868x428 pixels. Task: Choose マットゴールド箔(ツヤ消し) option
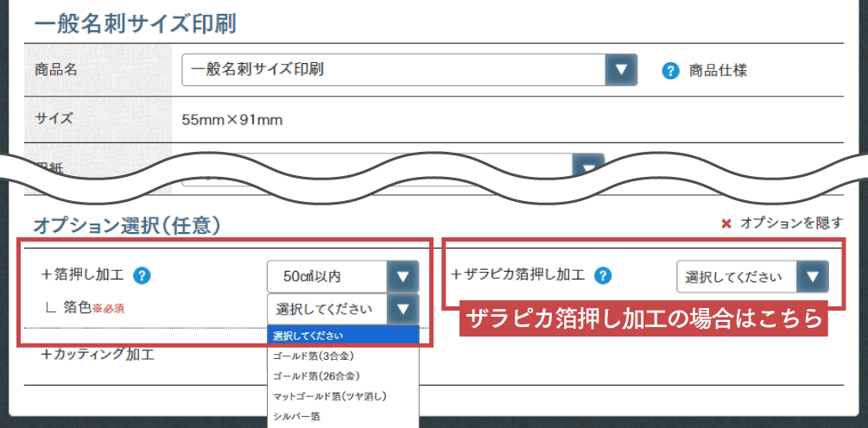tap(329, 396)
